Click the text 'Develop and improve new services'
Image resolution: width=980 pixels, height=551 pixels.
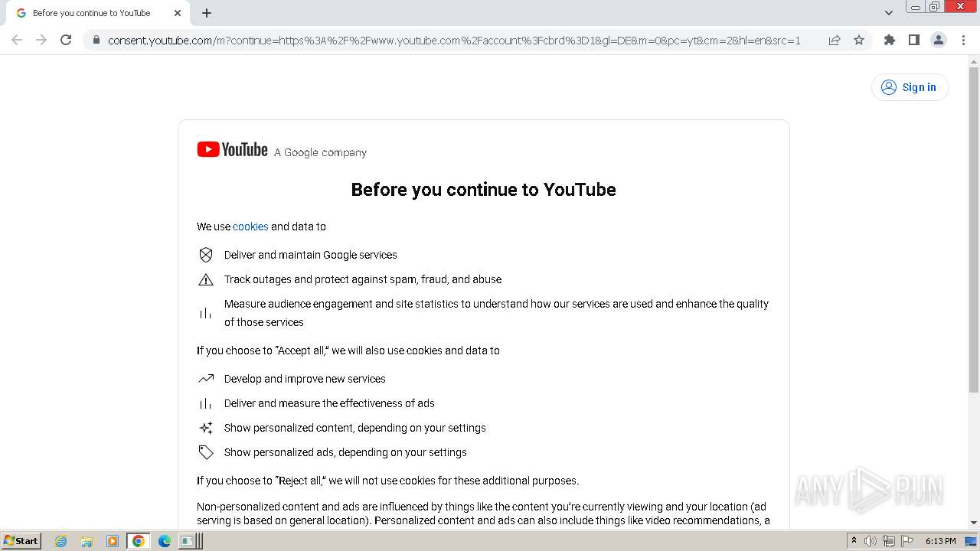coord(305,379)
